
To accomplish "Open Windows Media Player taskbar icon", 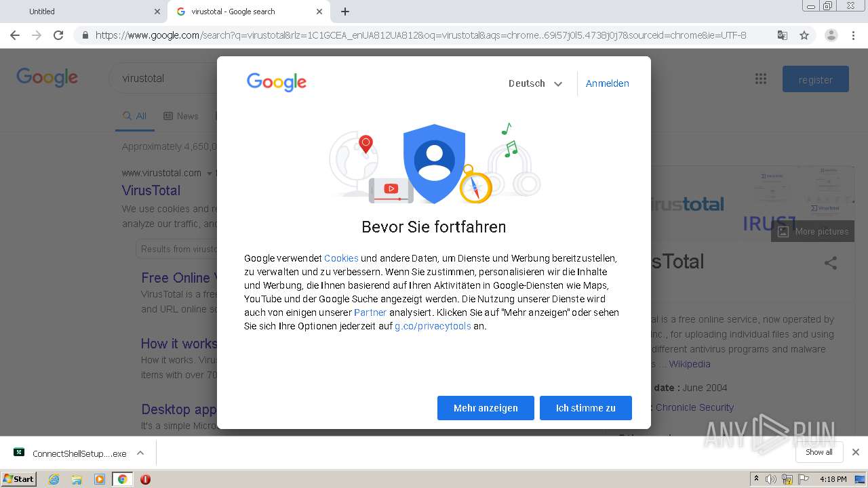I will (100, 479).
